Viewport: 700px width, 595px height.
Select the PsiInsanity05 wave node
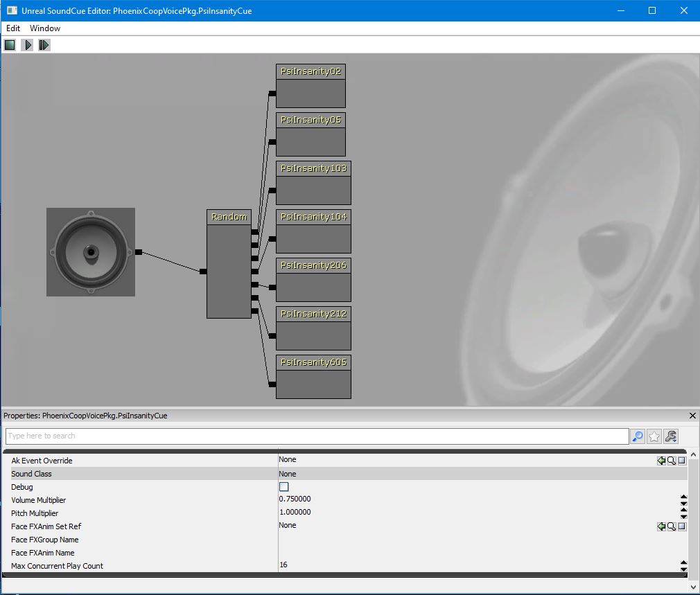coord(310,134)
